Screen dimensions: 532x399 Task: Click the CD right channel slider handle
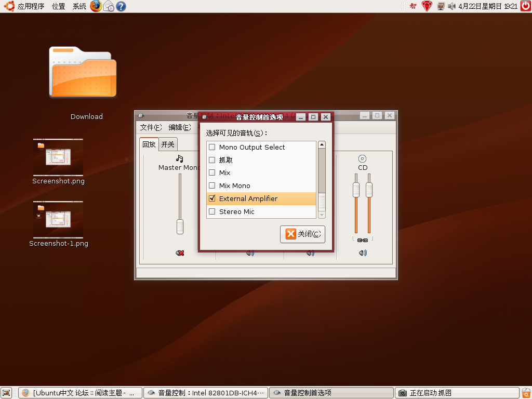pos(369,190)
